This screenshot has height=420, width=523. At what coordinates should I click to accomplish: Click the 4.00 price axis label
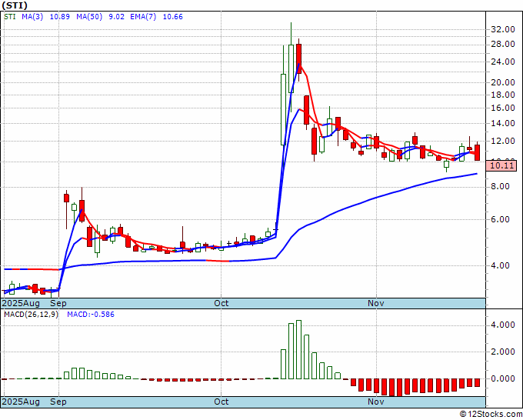pos(501,266)
